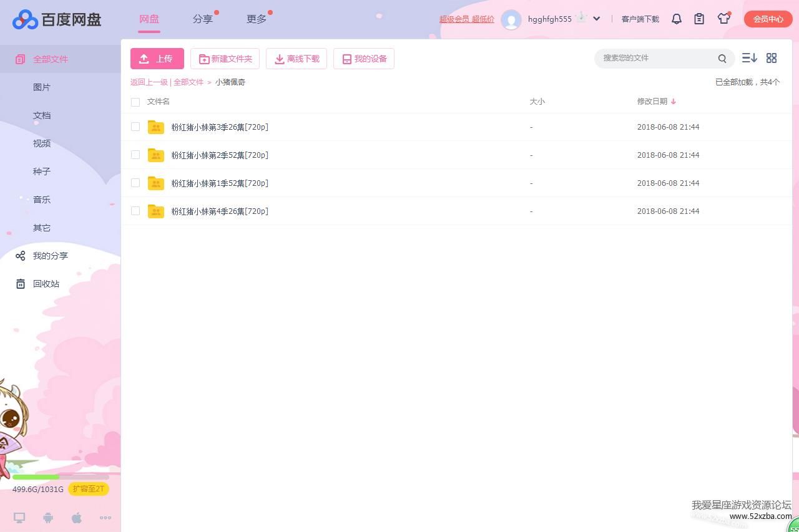
Task: Select 视频 in the sidebar
Action: pyautogui.click(x=42, y=143)
